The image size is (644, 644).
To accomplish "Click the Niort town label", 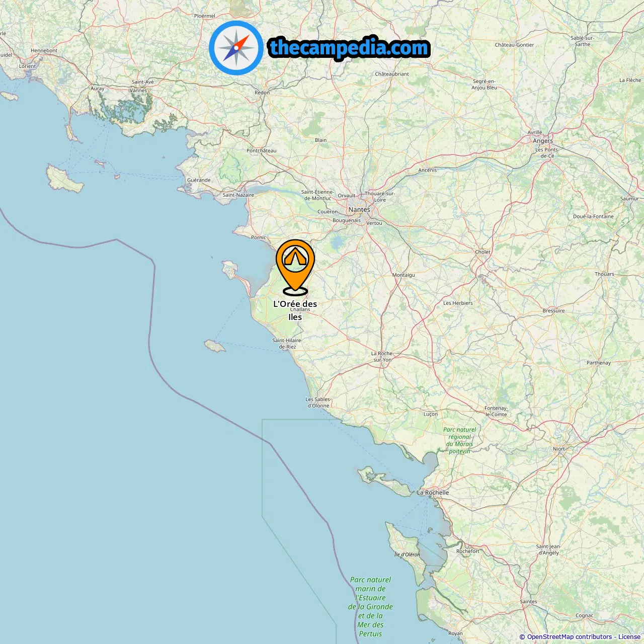I will (559, 449).
